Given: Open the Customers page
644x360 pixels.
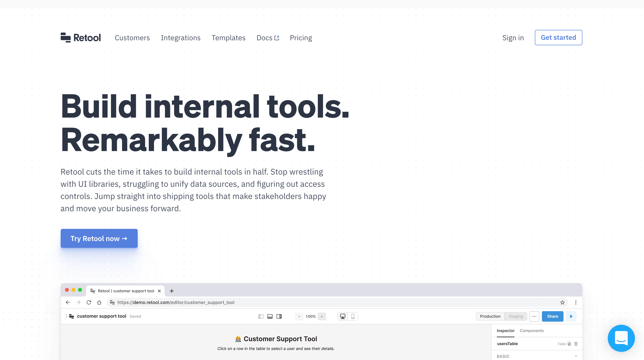Looking at the screenshot, I should pyautogui.click(x=132, y=38).
